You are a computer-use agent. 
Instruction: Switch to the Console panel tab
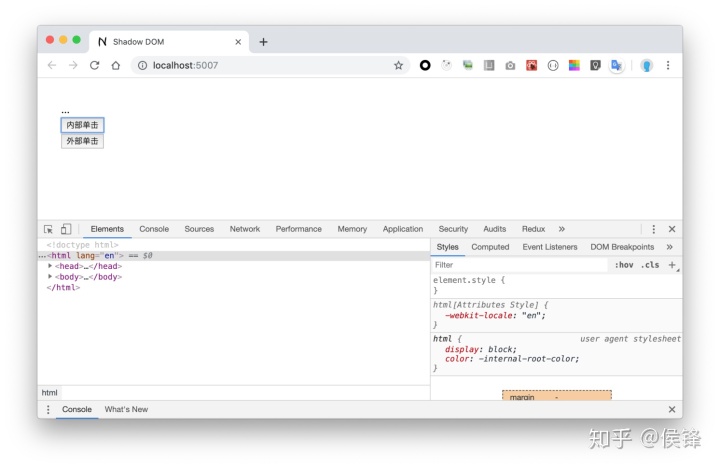tap(154, 229)
